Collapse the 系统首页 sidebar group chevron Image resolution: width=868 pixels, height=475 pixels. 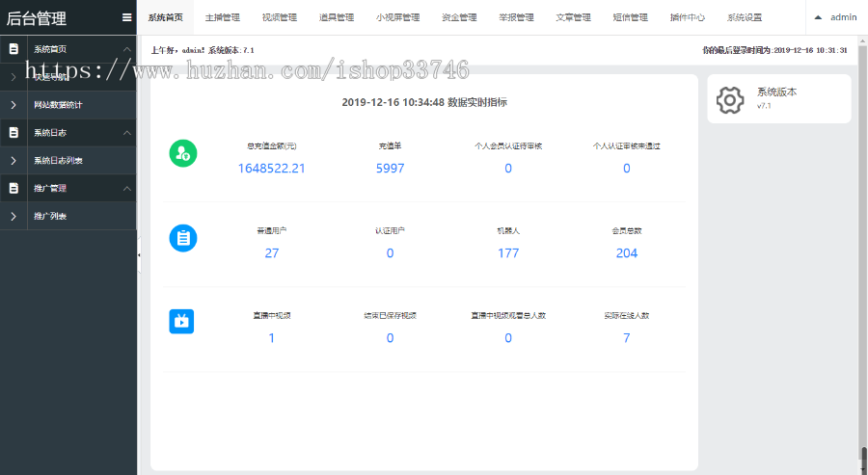click(x=126, y=49)
